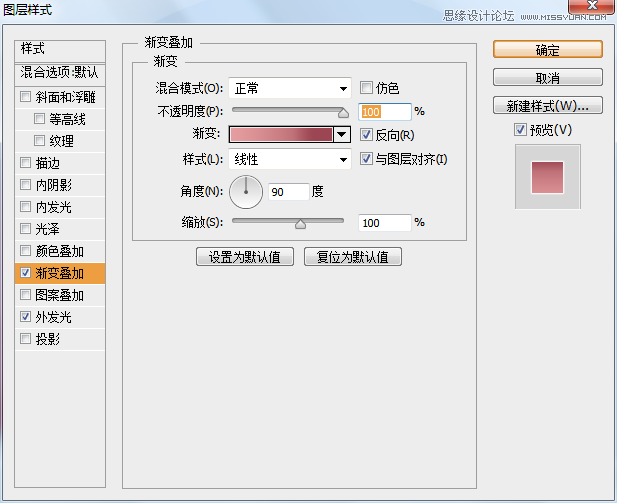Uncheck the 外发光 checkbox

(25, 317)
